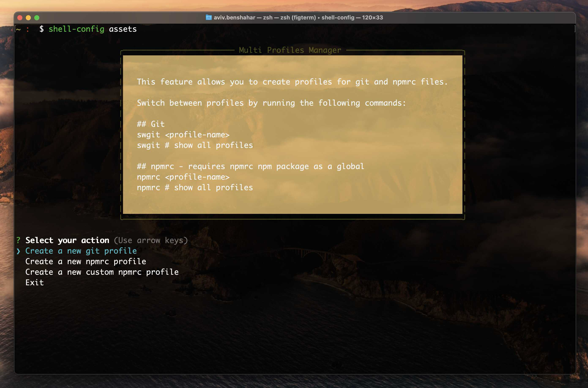The height and width of the screenshot is (388, 588).
Task: Click the selection arrow pointer before git profile
Action: coord(18,251)
